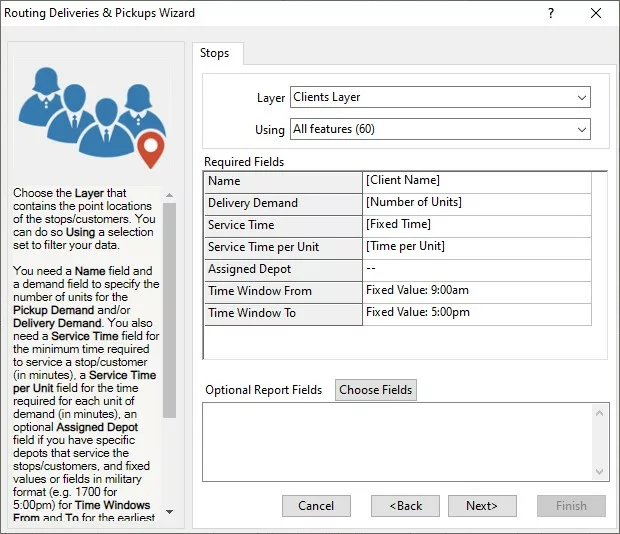
Task: Go back with the Back button
Action: click(x=406, y=506)
